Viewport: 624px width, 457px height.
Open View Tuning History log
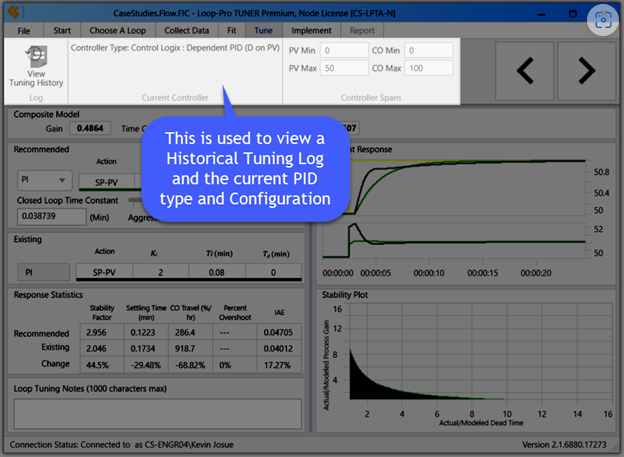tap(36, 66)
